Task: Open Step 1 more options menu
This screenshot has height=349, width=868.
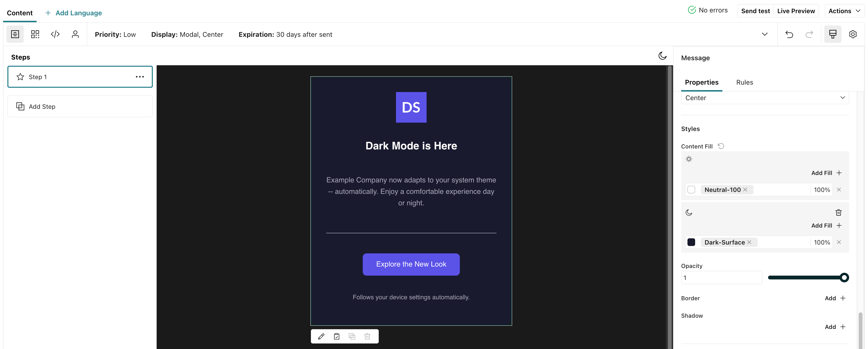Action: (x=140, y=77)
